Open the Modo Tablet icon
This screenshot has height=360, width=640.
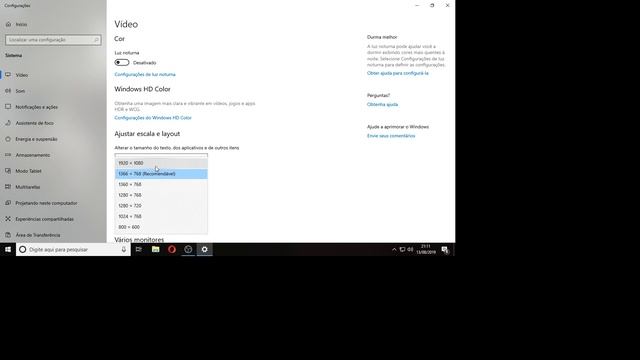click(8, 171)
